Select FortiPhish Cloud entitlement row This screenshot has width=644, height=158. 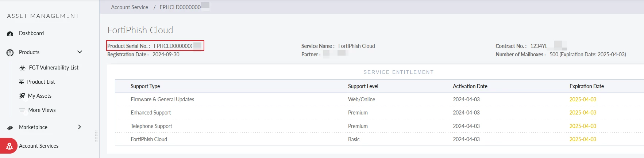pos(379,139)
